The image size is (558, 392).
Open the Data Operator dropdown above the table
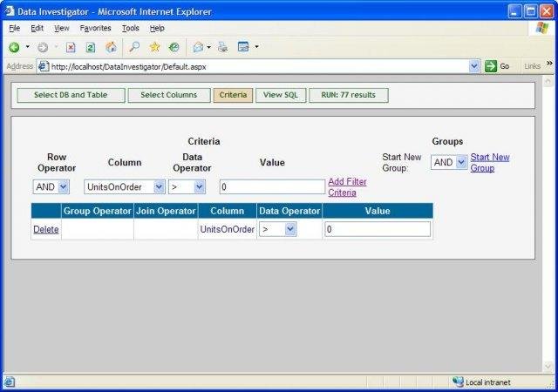pos(187,186)
